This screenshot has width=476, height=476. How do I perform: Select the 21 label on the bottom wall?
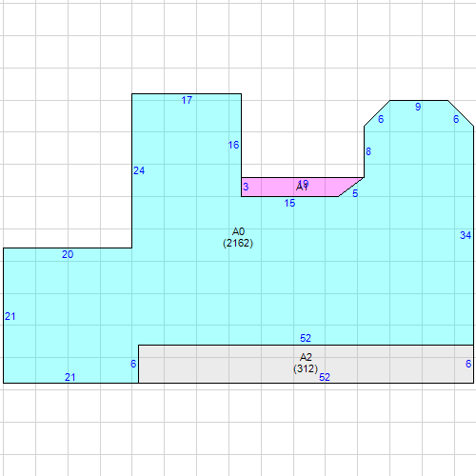click(70, 377)
